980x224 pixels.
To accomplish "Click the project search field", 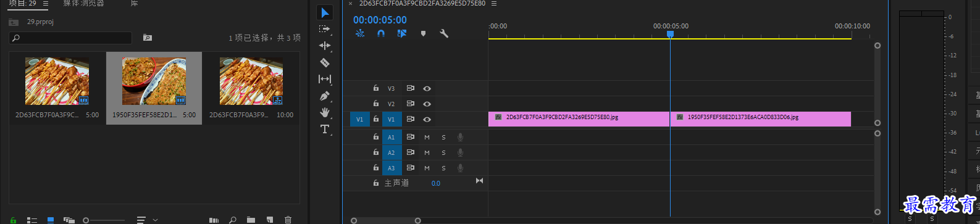I will click(x=70, y=38).
